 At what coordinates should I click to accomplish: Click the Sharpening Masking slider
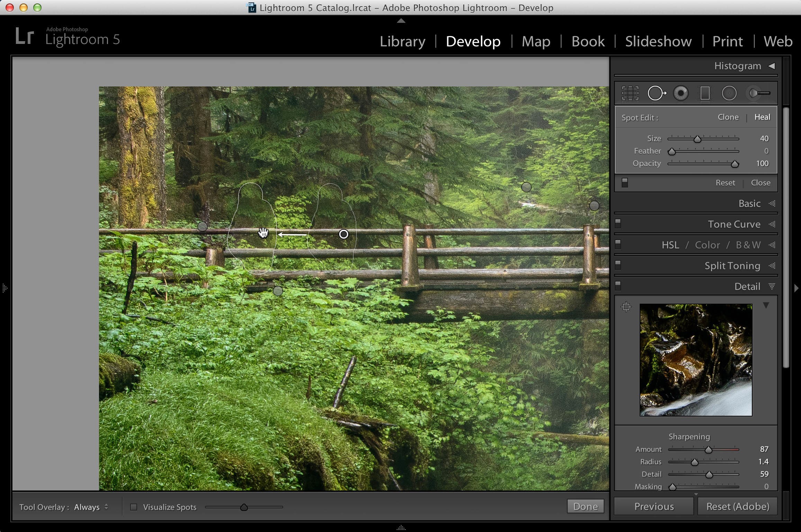tap(703, 487)
